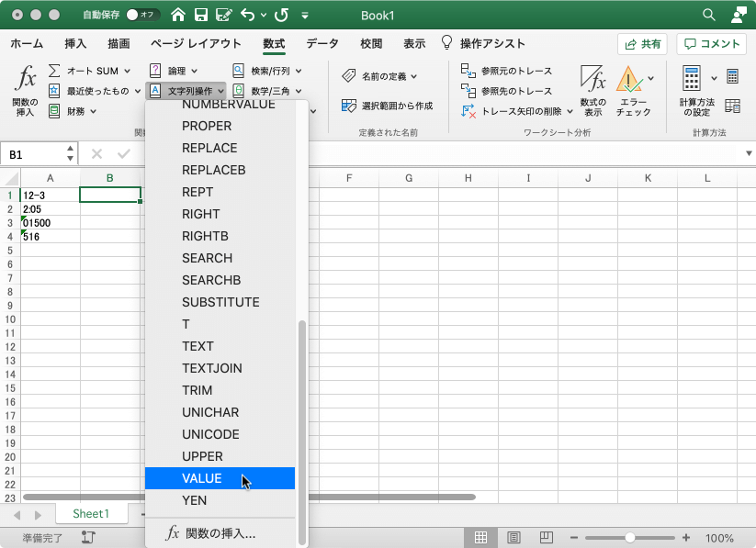Click the 共有 share button
756x548 pixels.
tap(642, 44)
